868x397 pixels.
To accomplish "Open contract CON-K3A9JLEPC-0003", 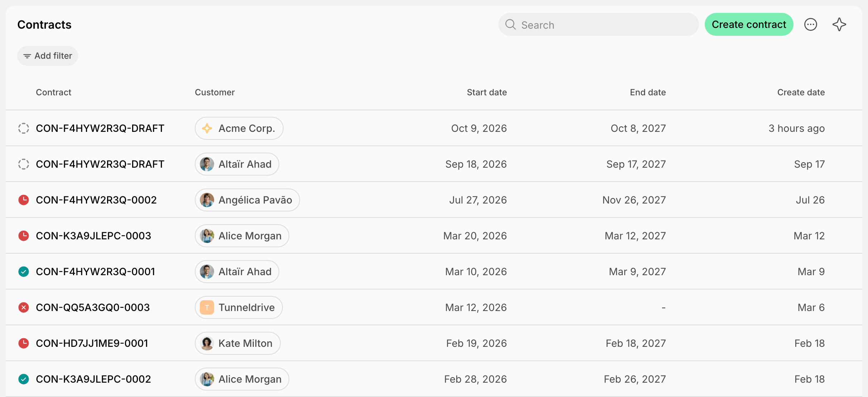I will click(x=93, y=236).
